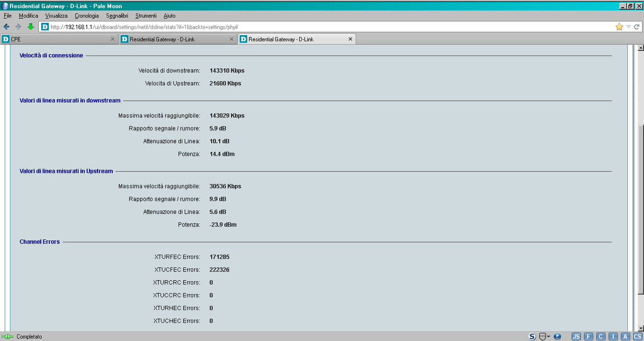Open downloads with the green arrow icon
Screen dimensions: 644x341
(x=31, y=27)
